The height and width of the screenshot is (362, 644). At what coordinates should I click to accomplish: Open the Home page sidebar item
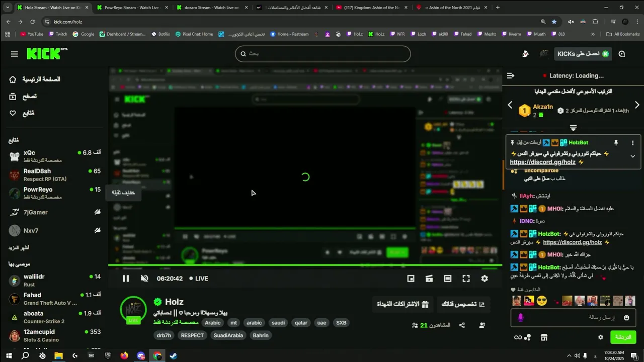pos(35,79)
